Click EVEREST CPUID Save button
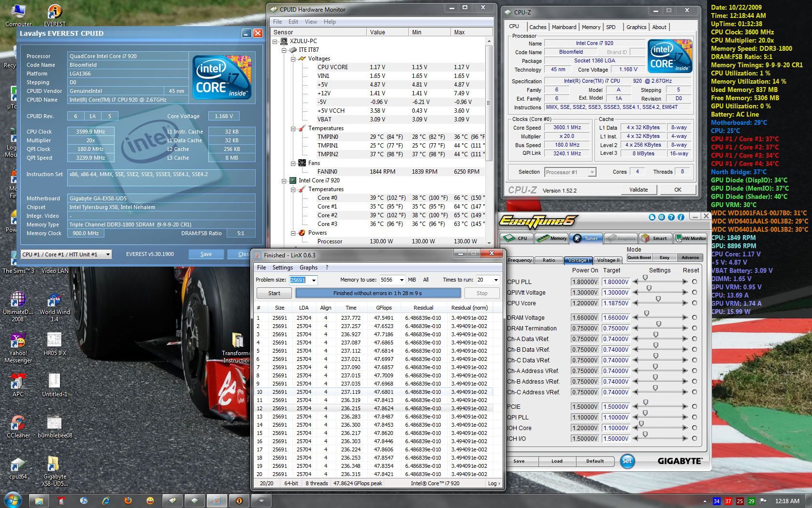The height and width of the screenshot is (508, 812). pos(206,254)
